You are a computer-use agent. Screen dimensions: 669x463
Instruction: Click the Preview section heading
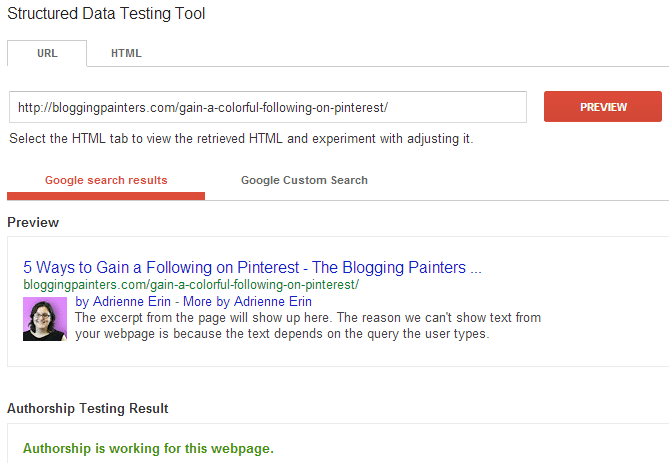[x=33, y=222]
